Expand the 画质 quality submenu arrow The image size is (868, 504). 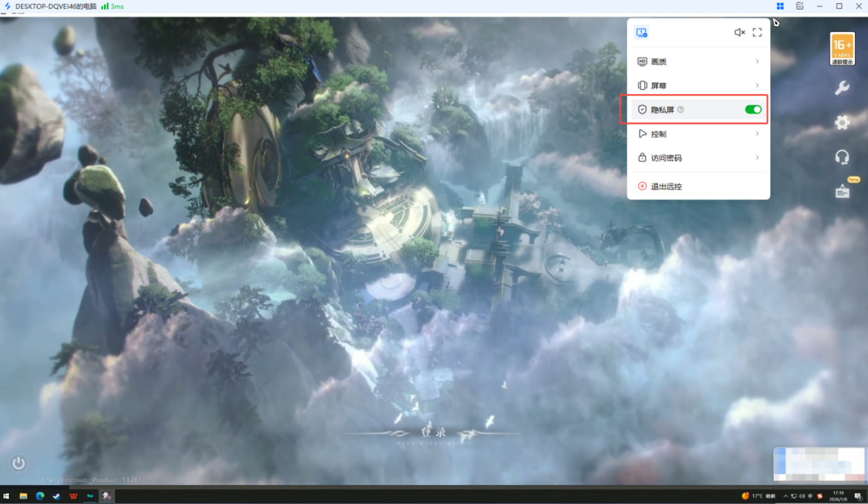[757, 62]
